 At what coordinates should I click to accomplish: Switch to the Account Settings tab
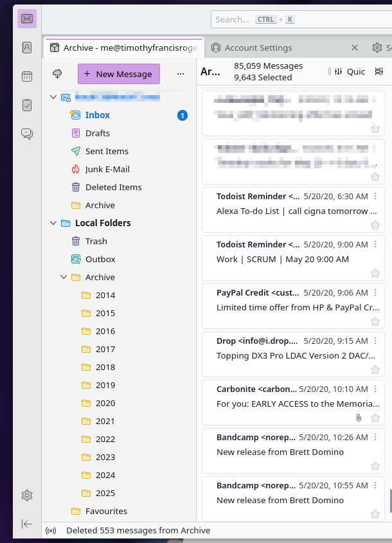click(258, 48)
